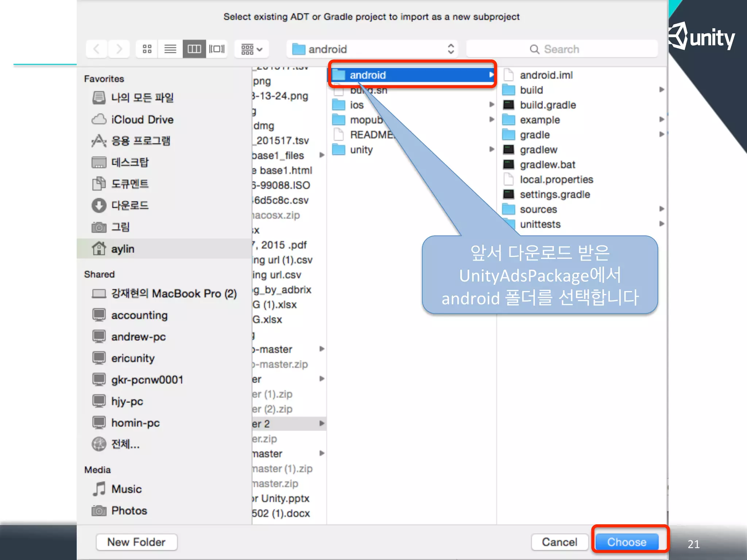Expand the unittests folder arrow
This screenshot has width=747, height=560.
point(662,224)
